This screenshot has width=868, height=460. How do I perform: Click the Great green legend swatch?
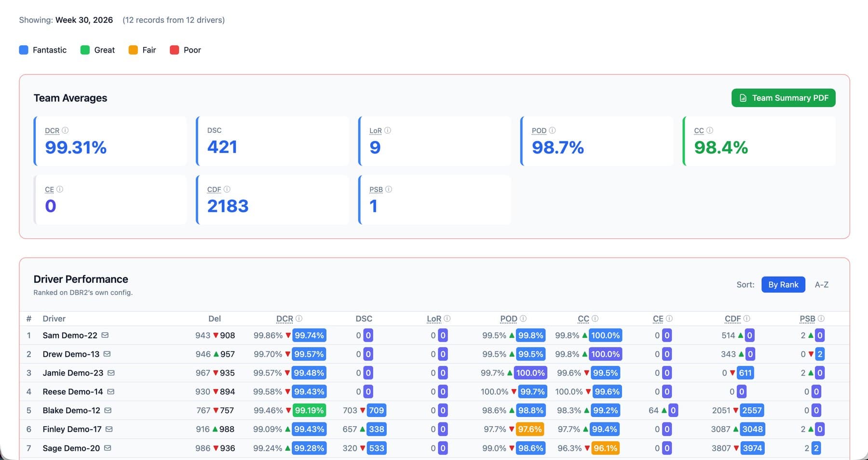pos(85,50)
